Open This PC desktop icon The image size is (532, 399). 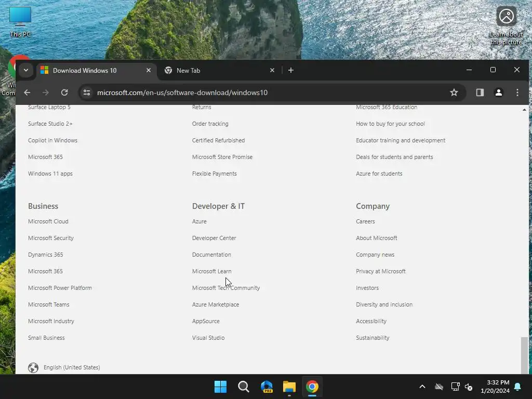pos(20,22)
